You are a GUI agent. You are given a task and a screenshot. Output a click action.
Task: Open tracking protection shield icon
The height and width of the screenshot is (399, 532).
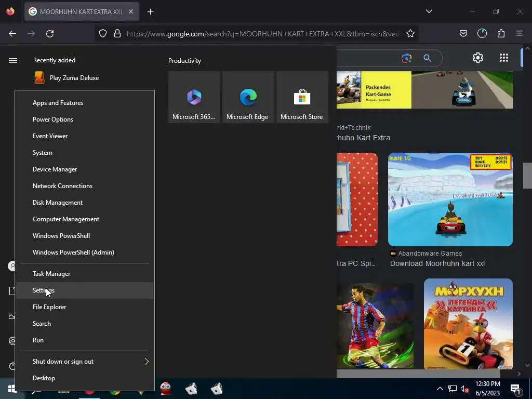(103, 34)
